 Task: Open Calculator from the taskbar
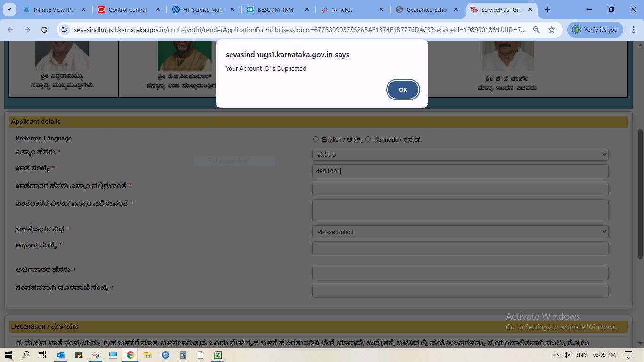[x=183, y=355]
